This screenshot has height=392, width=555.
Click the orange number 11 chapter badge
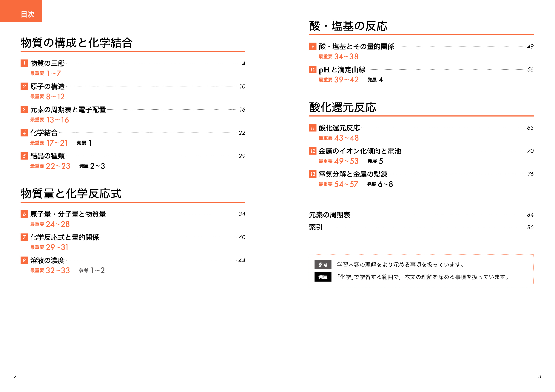(x=313, y=128)
